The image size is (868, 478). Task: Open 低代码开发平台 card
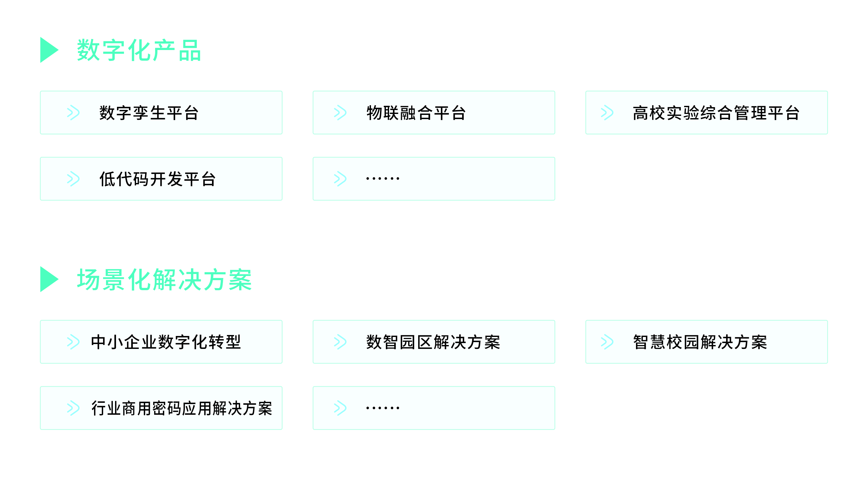(161, 179)
